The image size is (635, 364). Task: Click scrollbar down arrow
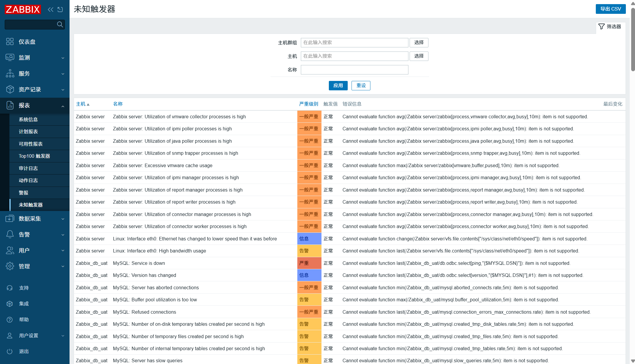pyautogui.click(x=633, y=361)
